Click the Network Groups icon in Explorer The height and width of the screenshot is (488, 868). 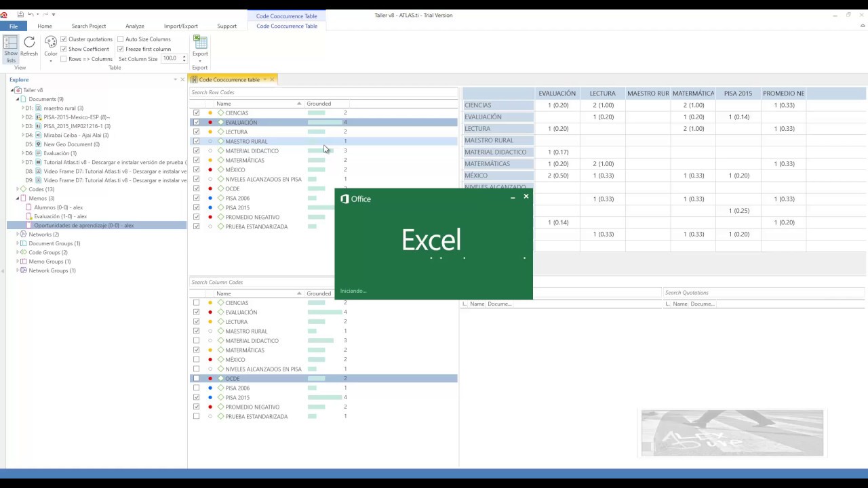24,270
